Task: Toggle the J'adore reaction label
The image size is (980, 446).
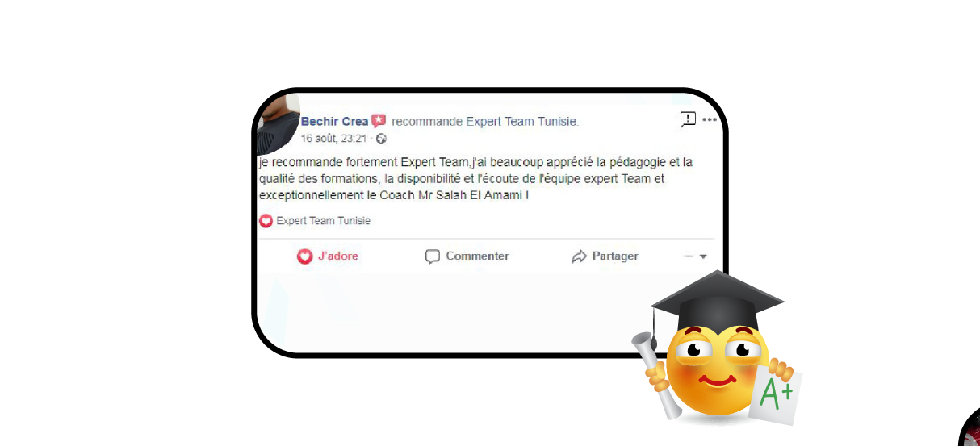Action: [x=338, y=256]
